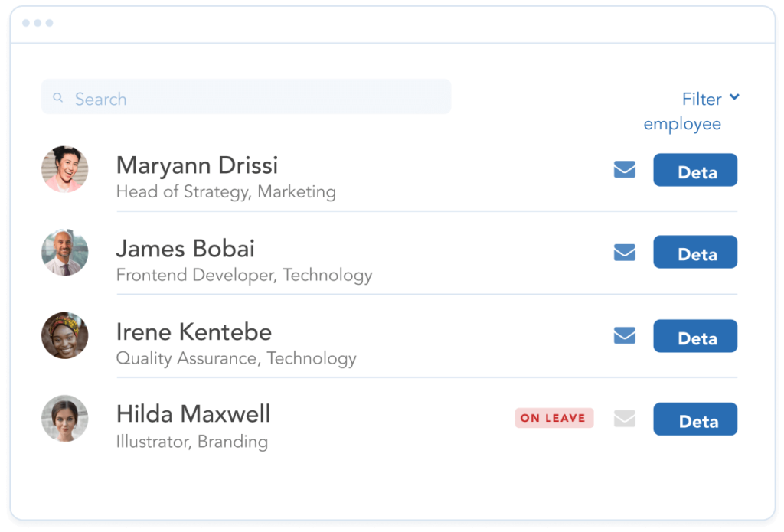Click the Filter employee label

click(691, 111)
